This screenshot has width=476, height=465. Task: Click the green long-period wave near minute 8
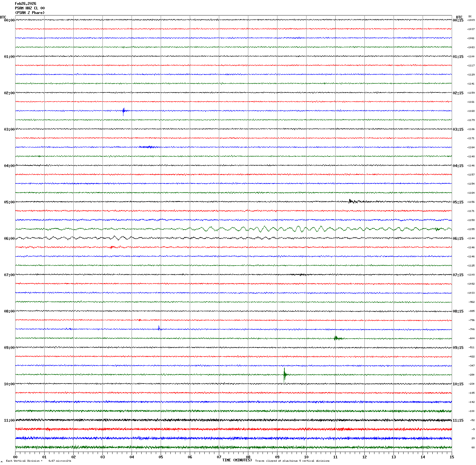tap(249, 229)
